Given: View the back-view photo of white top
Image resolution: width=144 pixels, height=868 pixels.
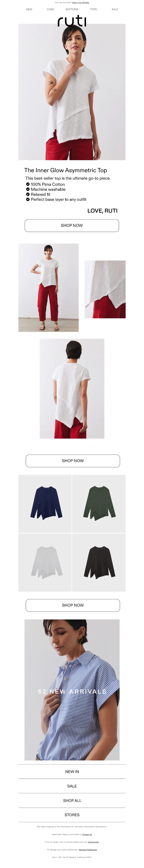Looking at the screenshot, I should [x=72, y=389].
